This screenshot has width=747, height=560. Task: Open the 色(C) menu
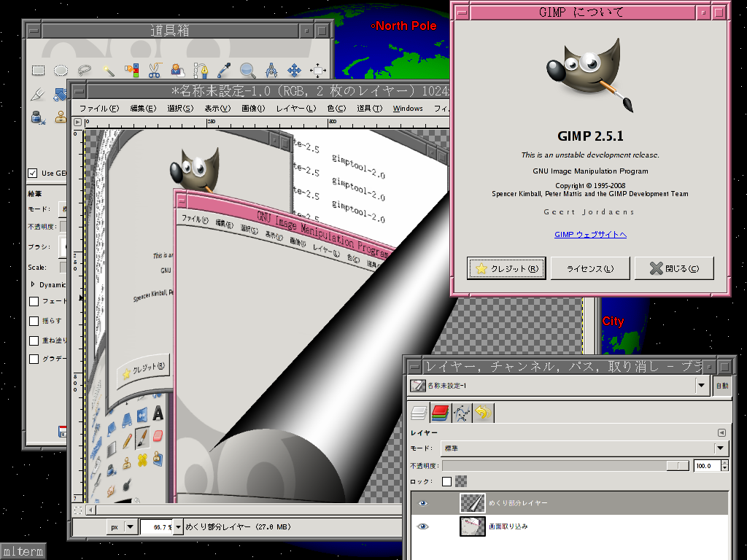click(x=336, y=109)
